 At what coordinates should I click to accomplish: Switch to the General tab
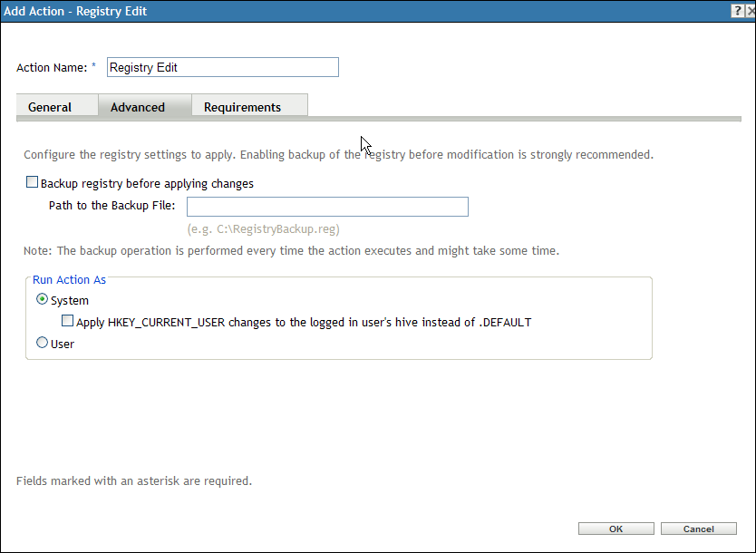click(x=49, y=106)
